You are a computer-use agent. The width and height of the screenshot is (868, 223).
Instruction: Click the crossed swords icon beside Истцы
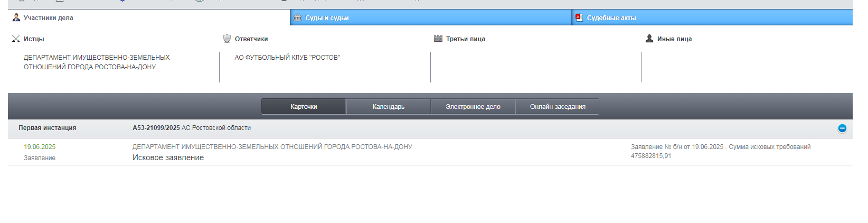pyautogui.click(x=16, y=39)
